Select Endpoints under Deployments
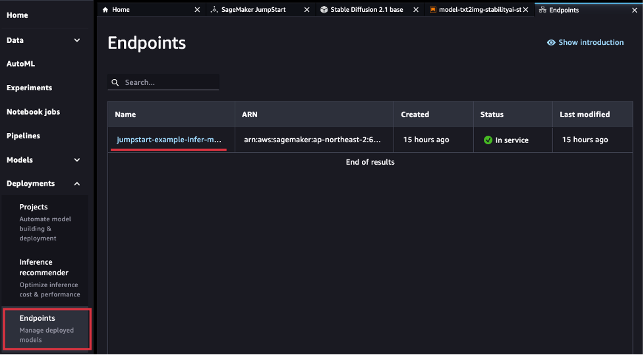The image size is (644, 355). coord(47,329)
